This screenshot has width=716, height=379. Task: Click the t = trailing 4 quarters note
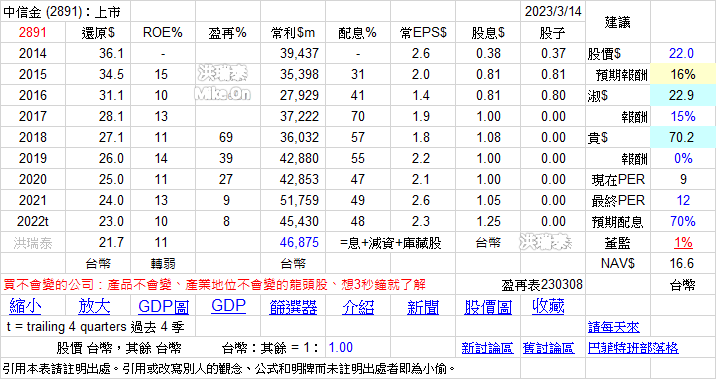point(95,327)
